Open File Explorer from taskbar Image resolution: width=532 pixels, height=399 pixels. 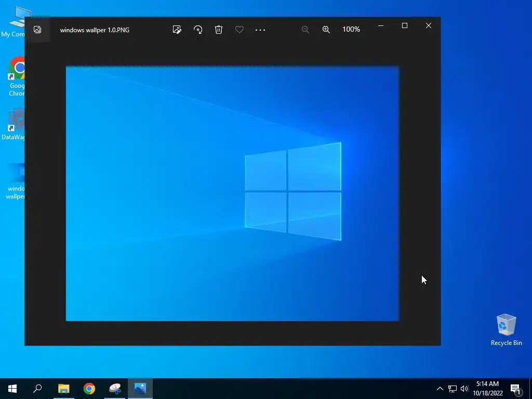click(64, 389)
